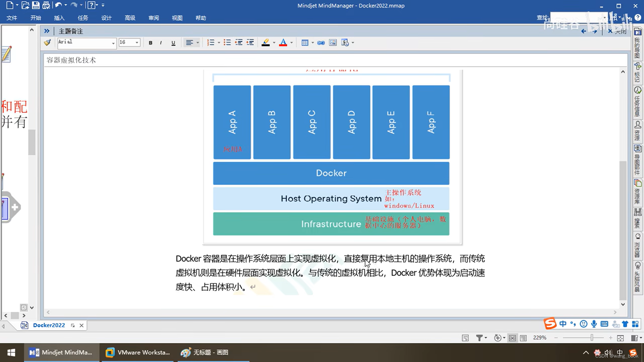Toggle bold formatting in notes
Screen dimensions: 644x362
(x=151, y=43)
